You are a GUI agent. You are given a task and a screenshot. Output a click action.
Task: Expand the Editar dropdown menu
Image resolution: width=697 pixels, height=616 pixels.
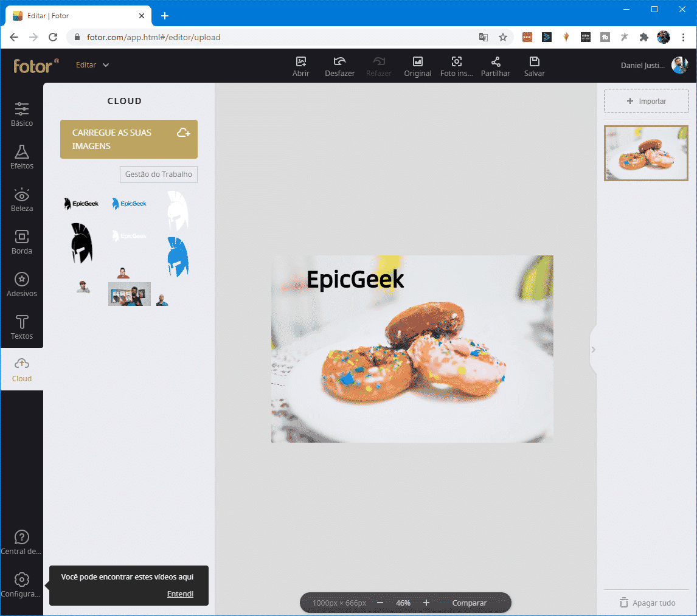point(92,65)
